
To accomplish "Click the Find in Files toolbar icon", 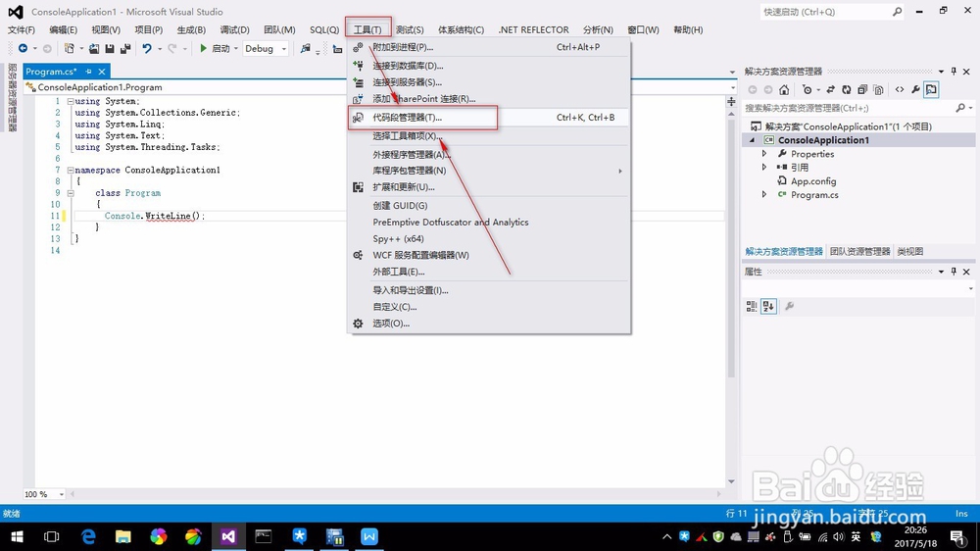I will (x=305, y=48).
